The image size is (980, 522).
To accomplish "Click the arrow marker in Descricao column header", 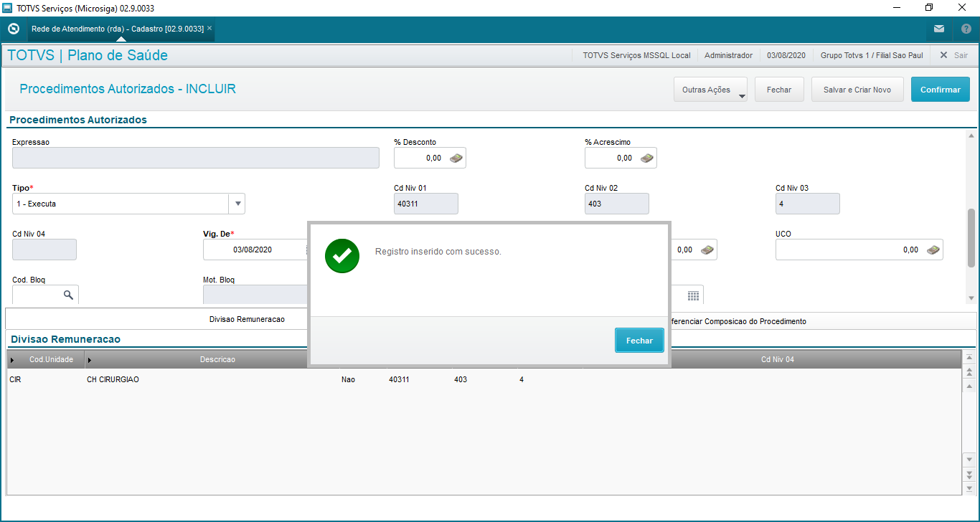I will coord(90,360).
